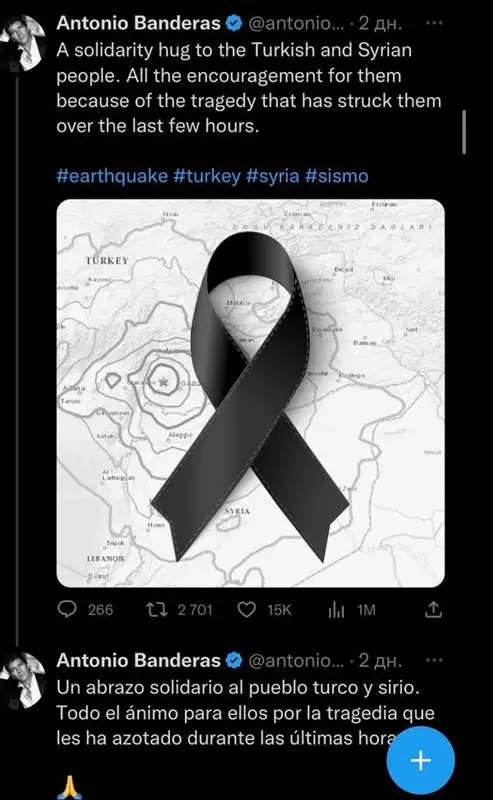Screen dimensions: 493x800
Task: Like the tweet with the heart icon
Action: [x=247, y=609]
